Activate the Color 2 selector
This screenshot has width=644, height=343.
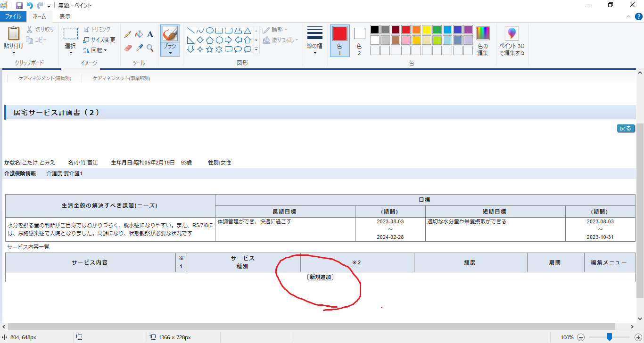pos(359,41)
